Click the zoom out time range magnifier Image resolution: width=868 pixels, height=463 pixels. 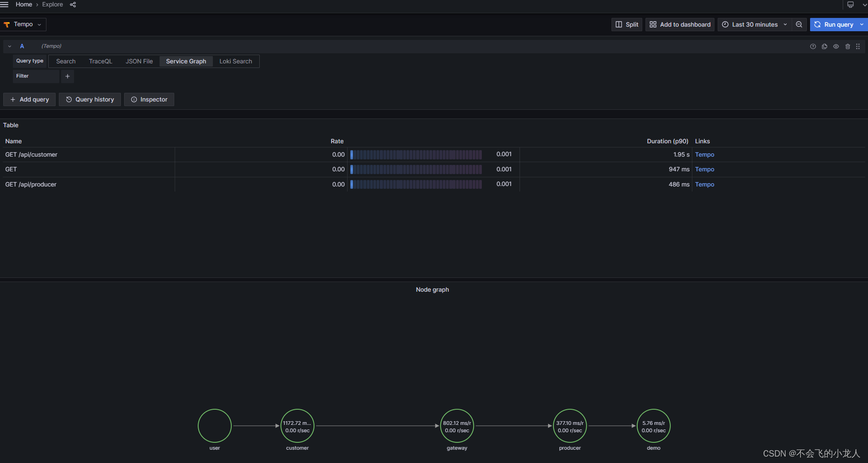pos(799,24)
